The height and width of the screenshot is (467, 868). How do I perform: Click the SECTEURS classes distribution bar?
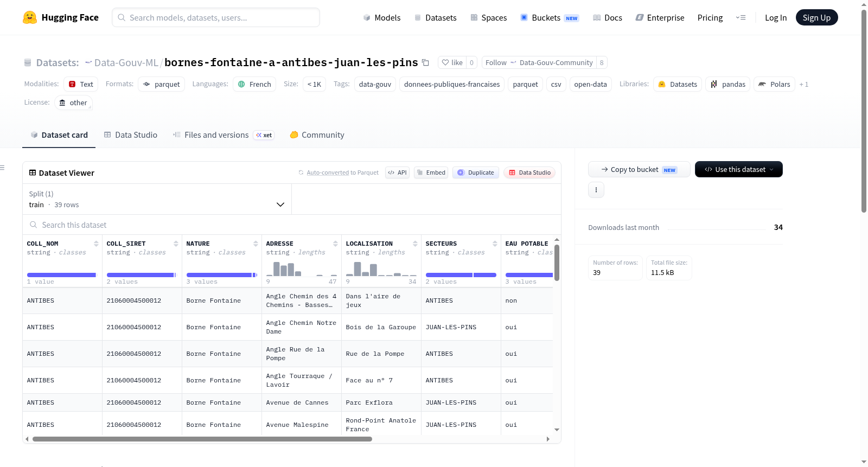(461, 275)
